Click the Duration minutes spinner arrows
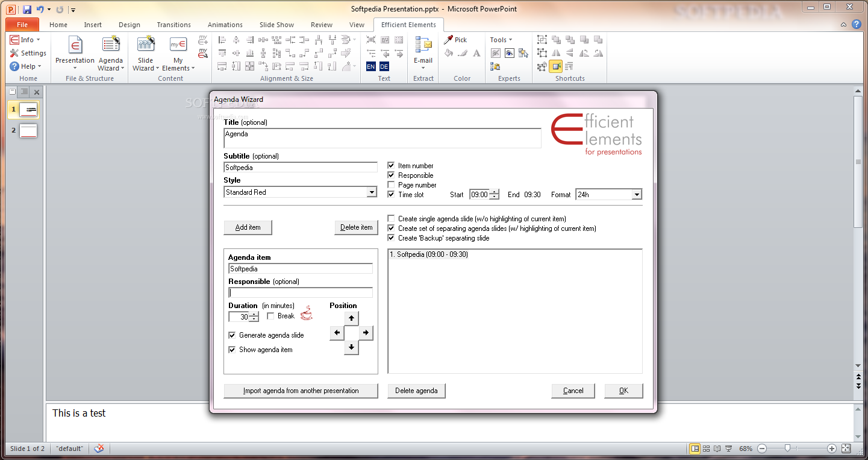The width and height of the screenshot is (868, 460). pos(254,317)
